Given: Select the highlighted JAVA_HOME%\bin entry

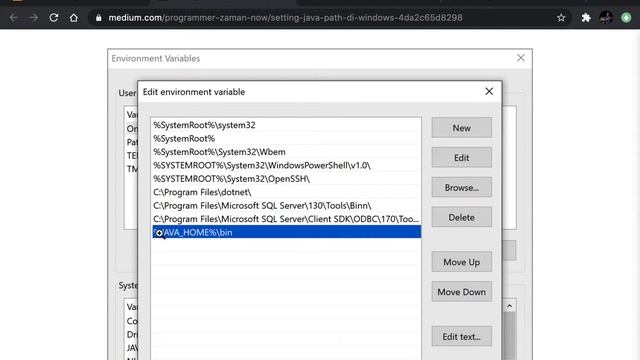Looking at the screenshot, I should coord(286,232).
